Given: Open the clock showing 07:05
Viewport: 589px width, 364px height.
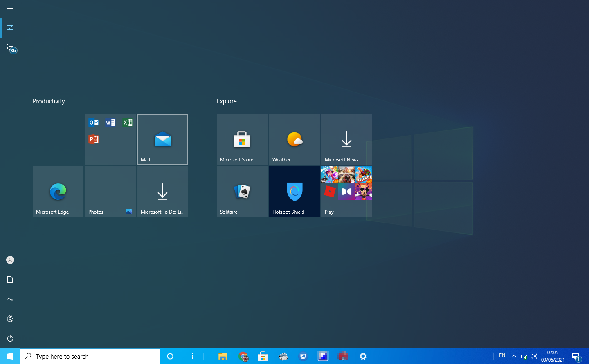Looking at the screenshot, I should point(553,356).
